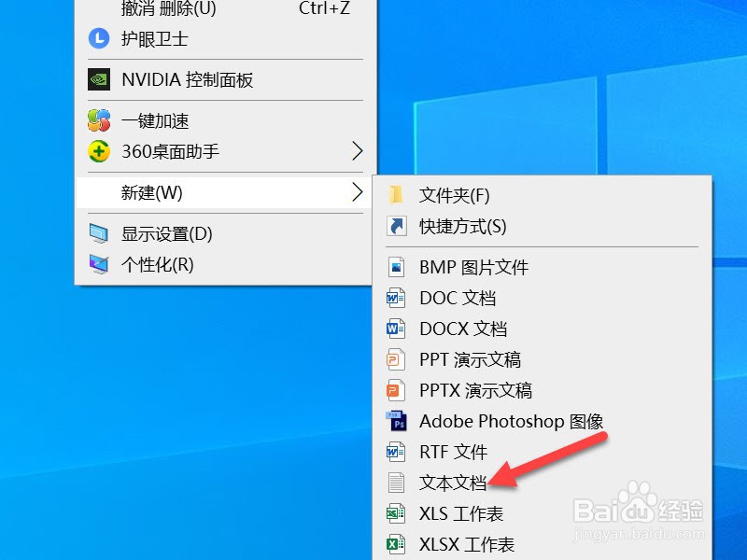This screenshot has width=747, height=560.
Task: Click the PowerPoint icon beside PPTX 演示文稿
Action: [x=396, y=390]
